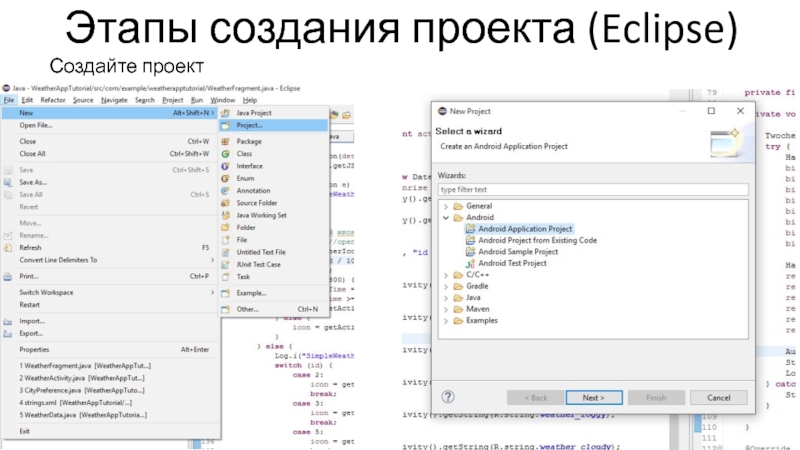Click the Annotation icon in submenu
Image resolution: width=800 pixels, height=450 pixels.
pyautogui.click(x=225, y=190)
